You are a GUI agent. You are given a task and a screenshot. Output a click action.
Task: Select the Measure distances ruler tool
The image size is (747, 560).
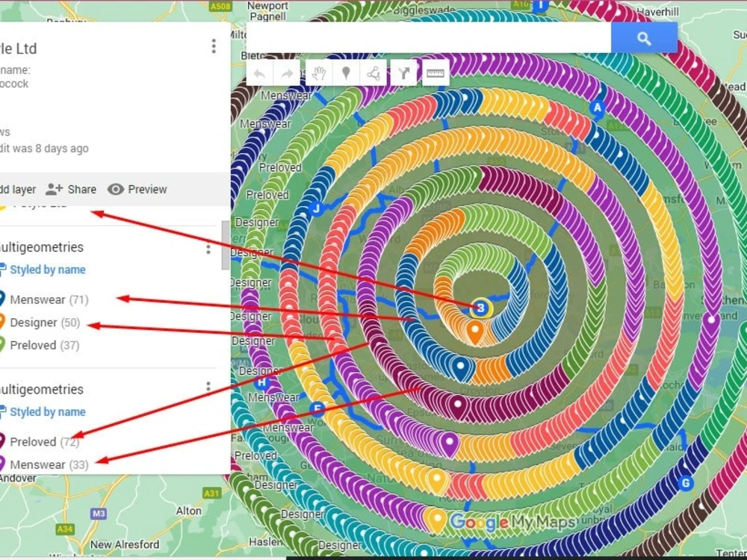point(436,73)
